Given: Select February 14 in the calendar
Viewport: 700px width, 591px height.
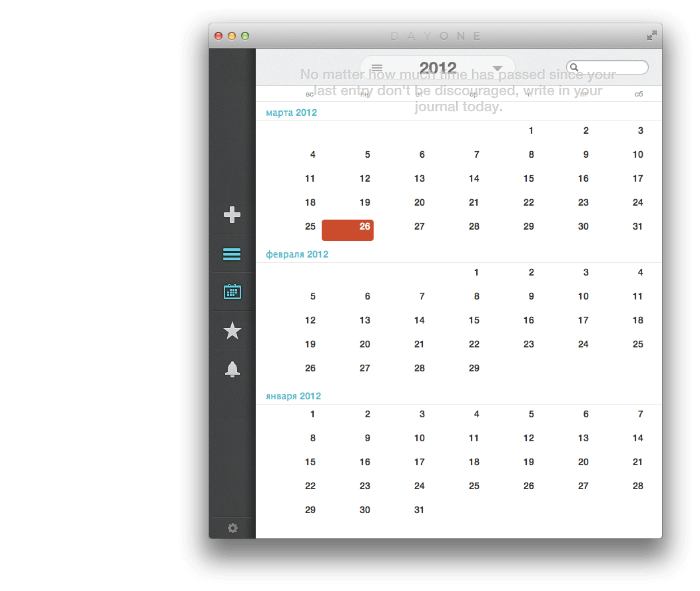Looking at the screenshot, I should coord(419,320).
